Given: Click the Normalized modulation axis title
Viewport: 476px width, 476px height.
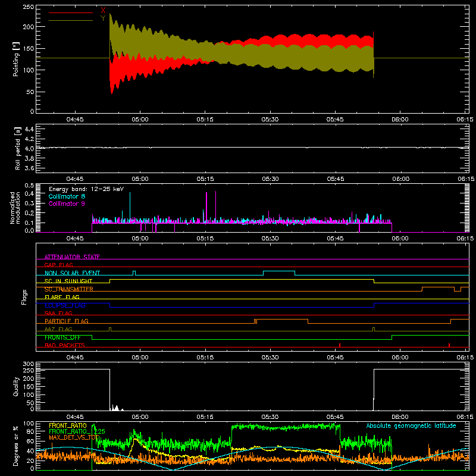Looking at the screenshot, I should pyautogui.click(x=15, y=208).
